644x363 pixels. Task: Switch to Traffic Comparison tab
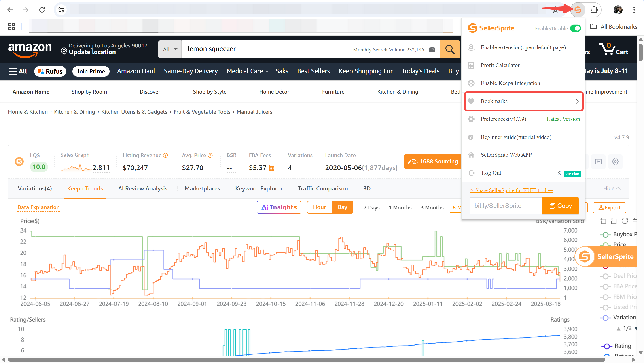[322, 188]
